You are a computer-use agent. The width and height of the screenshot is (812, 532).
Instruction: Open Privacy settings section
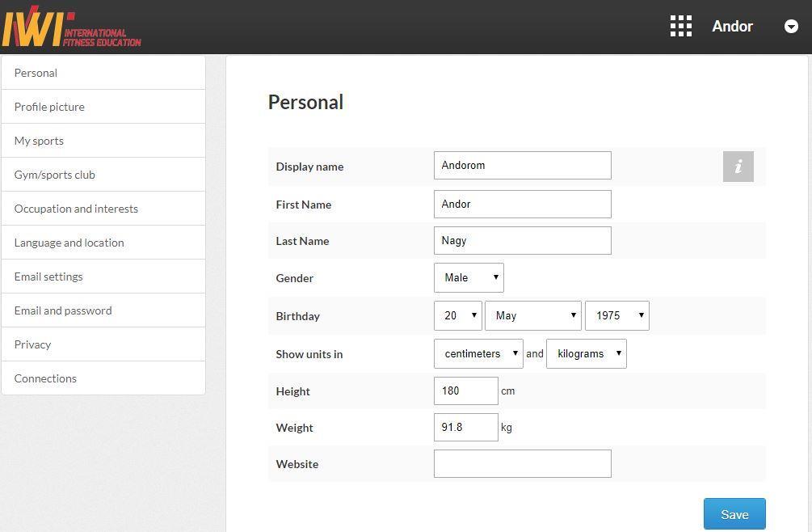(x=103, y=344)
